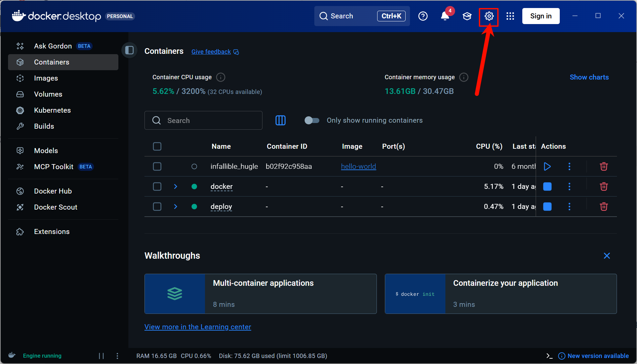637x364 pixels.
Task: Click the Sign in button
Action: pos(541,16)
